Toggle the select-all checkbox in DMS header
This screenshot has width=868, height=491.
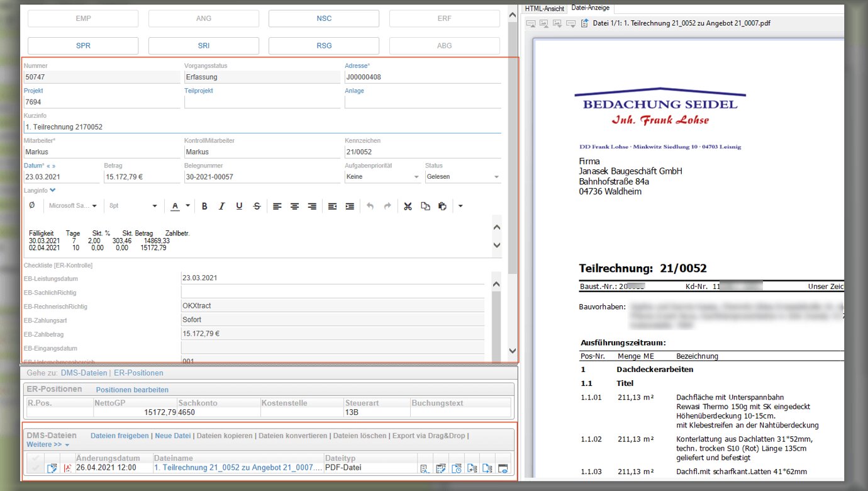pyautogui.click(x=35, y=458)
